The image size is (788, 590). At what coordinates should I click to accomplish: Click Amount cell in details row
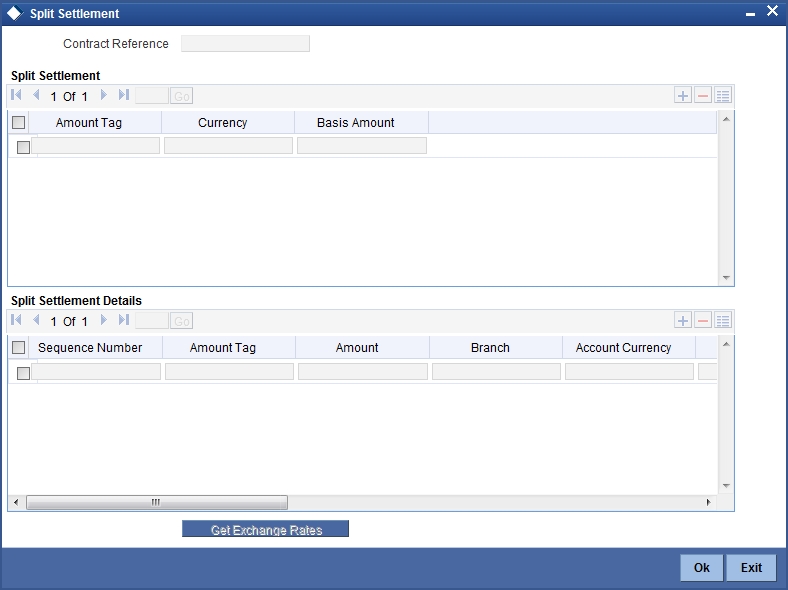click(x=363, y=371)
